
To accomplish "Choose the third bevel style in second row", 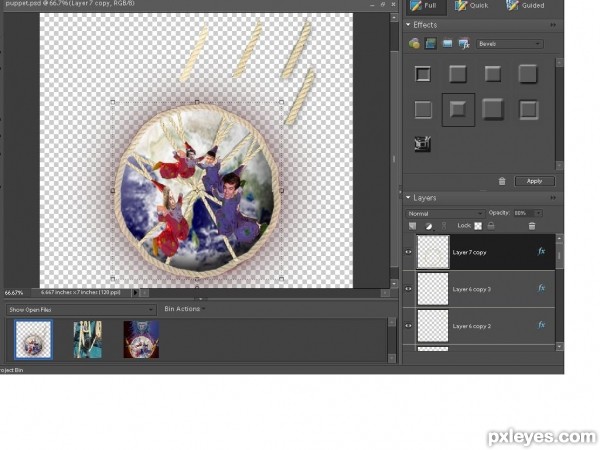I will [x=493, y=109].
